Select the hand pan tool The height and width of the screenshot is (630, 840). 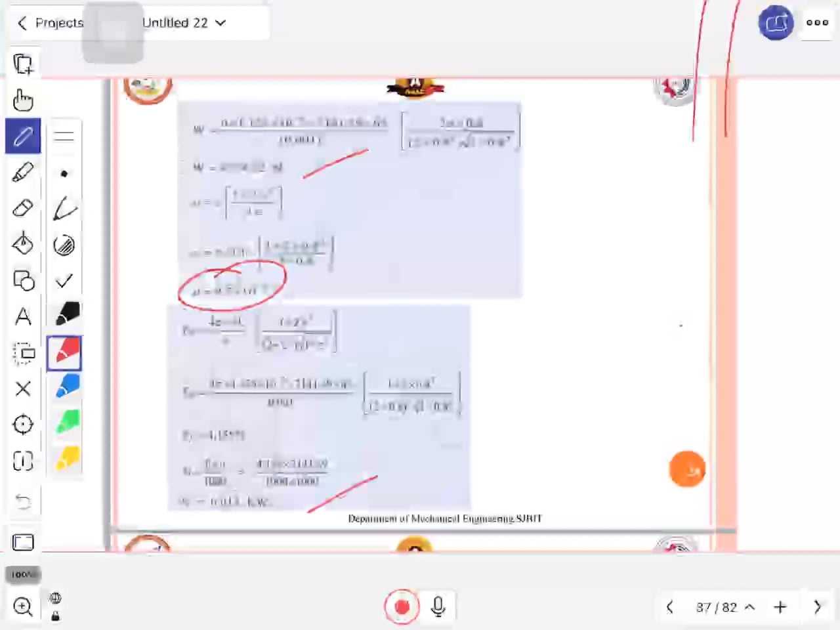point(23,100)
